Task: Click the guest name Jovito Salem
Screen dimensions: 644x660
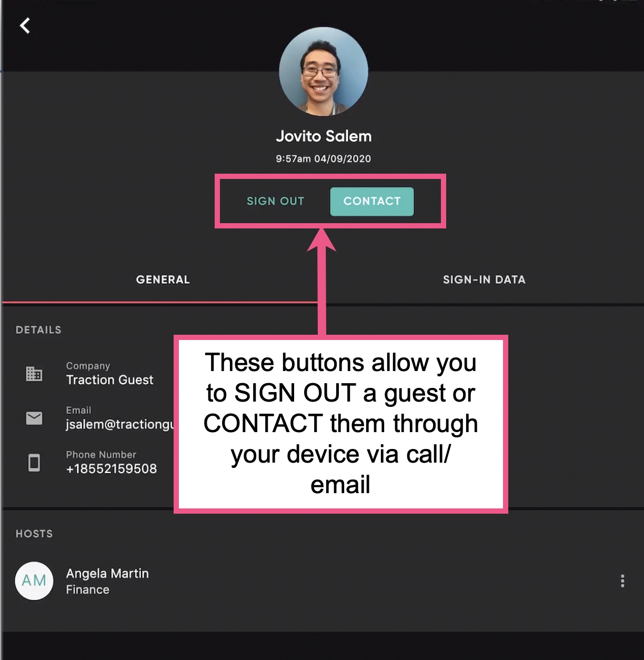Action: point(323,136)
